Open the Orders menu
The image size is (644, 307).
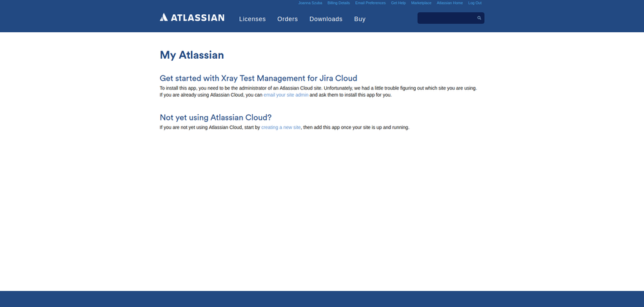pyautogui.click(x=288, y=19)
